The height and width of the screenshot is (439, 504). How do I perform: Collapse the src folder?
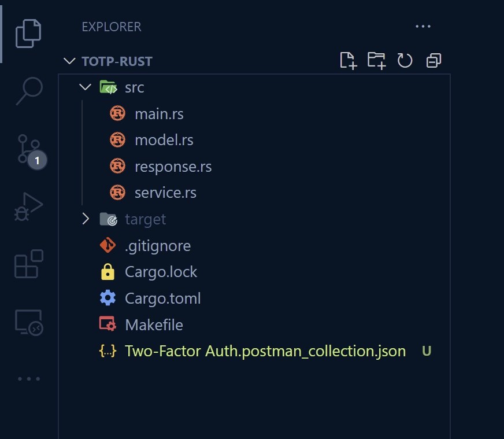coord(85,87)
